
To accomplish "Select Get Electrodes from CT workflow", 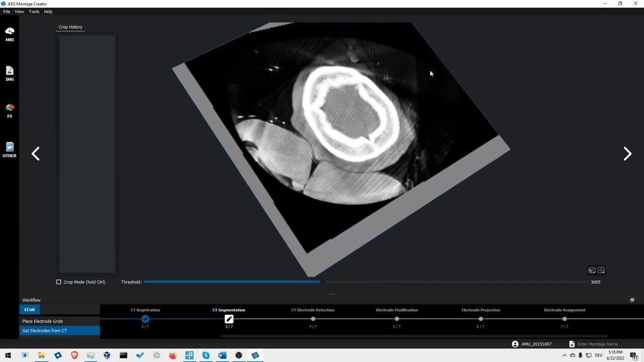I will click(x=60, y=331).
